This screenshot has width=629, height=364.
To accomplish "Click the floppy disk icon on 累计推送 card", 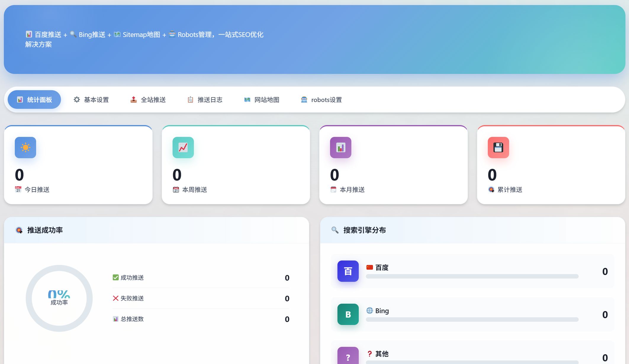I will [x=498, y=148].
